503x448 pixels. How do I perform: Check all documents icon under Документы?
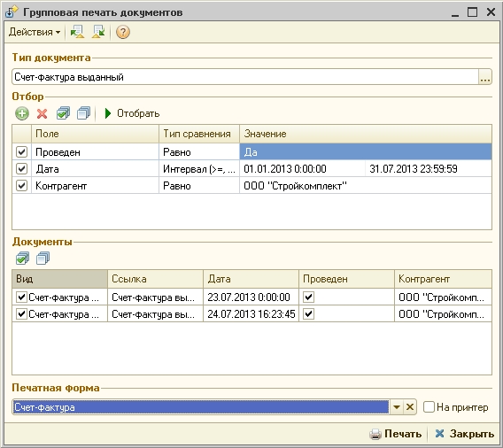pos(22,259)
